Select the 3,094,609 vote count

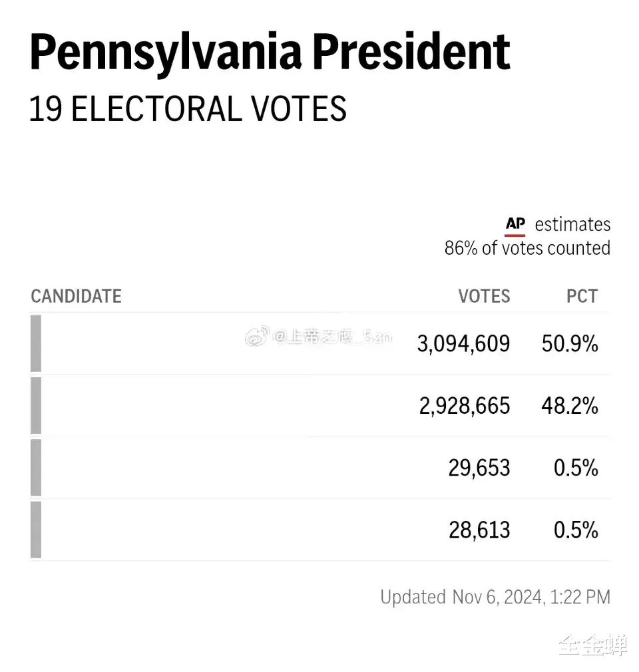(463, 344)
